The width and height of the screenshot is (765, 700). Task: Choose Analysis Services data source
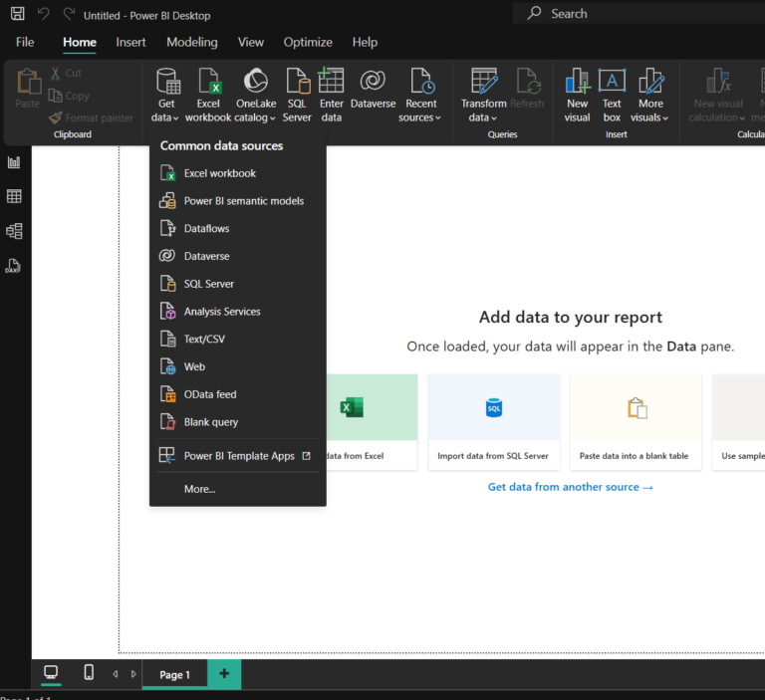pyautogui.click(x=238, y=312)
